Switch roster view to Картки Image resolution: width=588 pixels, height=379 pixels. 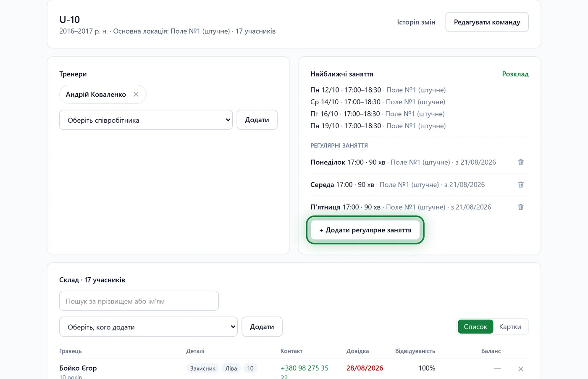coord(510,327)
